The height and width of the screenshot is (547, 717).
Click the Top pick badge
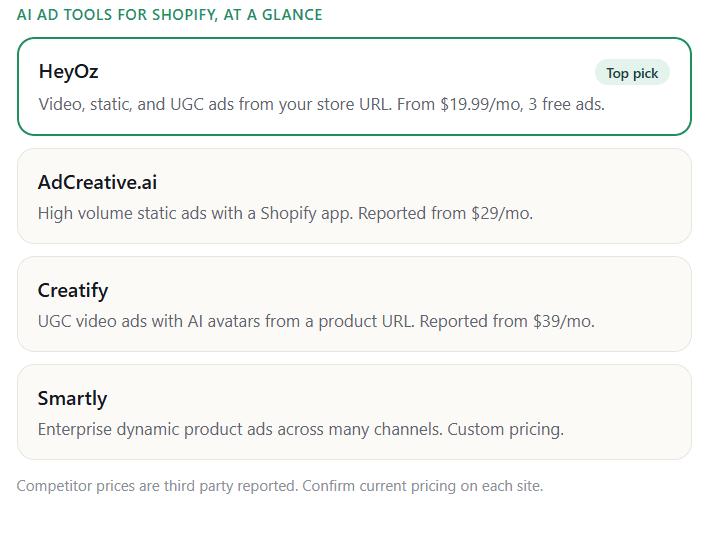click(x=632, y=73)
